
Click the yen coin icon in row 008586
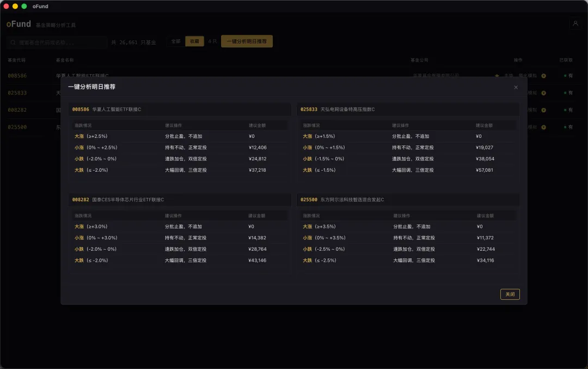click(543, 76)
